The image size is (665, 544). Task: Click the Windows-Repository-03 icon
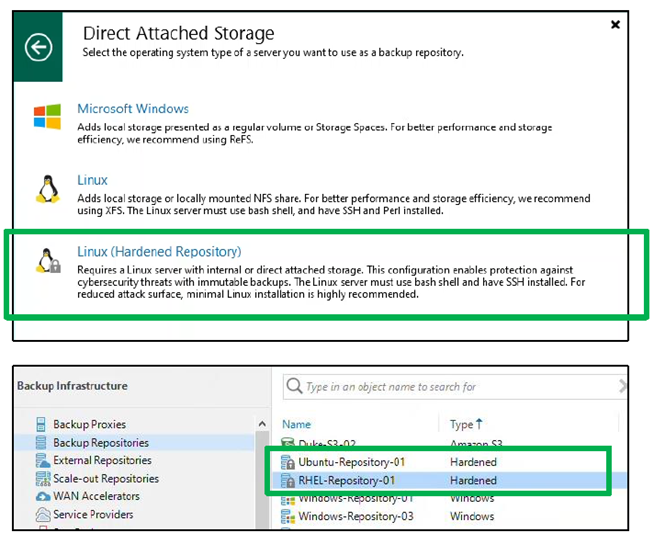288,517
